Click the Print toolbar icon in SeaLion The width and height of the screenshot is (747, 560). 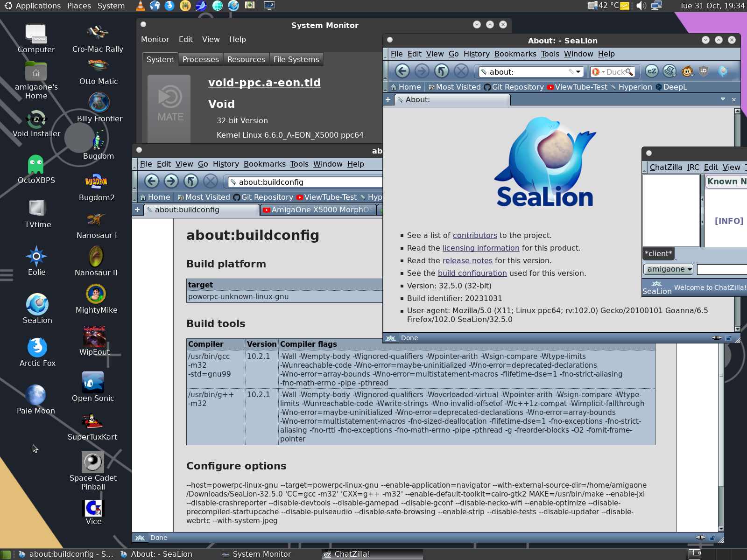click(x=669, y=71)
